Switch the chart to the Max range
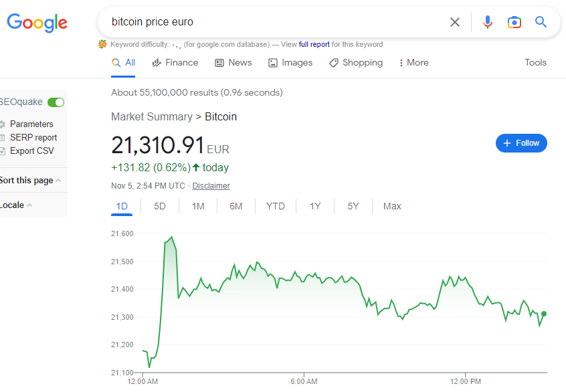 pyautogui.click(x=392, y=206)
